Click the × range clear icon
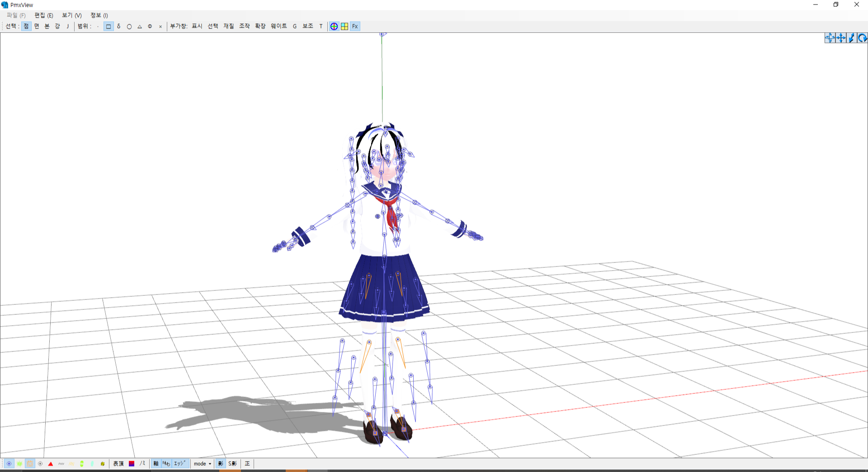The height and width of the screenshot is (472, 868). [x=160, y=26]
